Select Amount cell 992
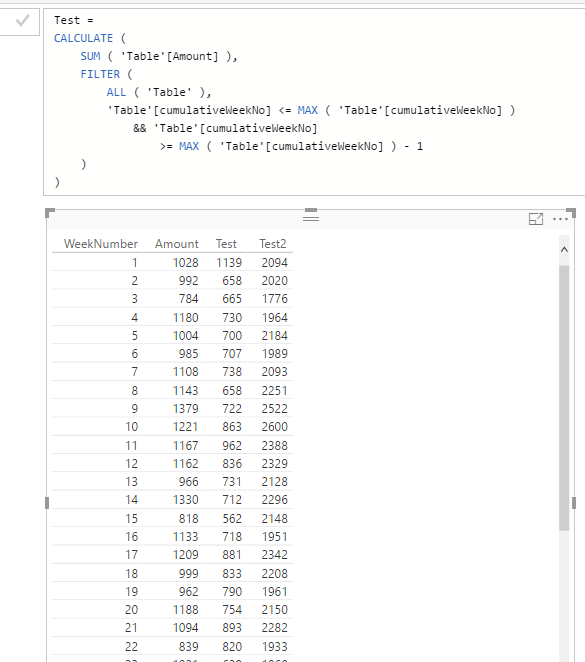Image resolution: width=585 pixels, height=662 pixels. tap(188, 281)
